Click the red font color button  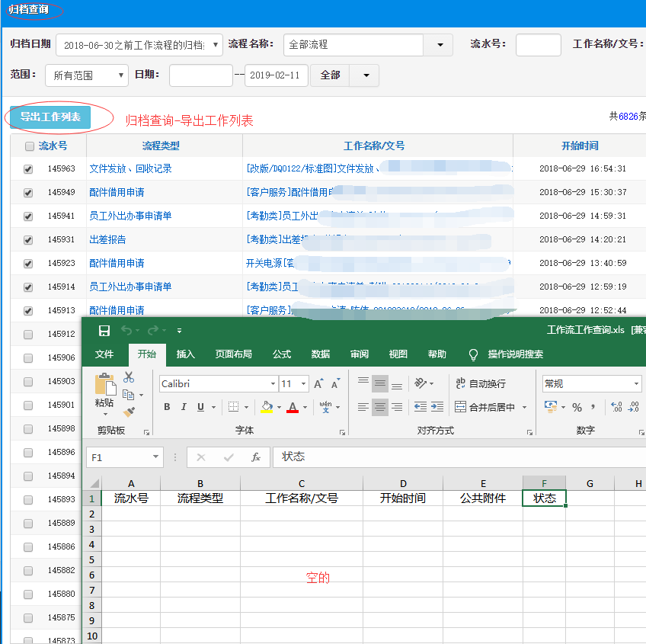292,407
